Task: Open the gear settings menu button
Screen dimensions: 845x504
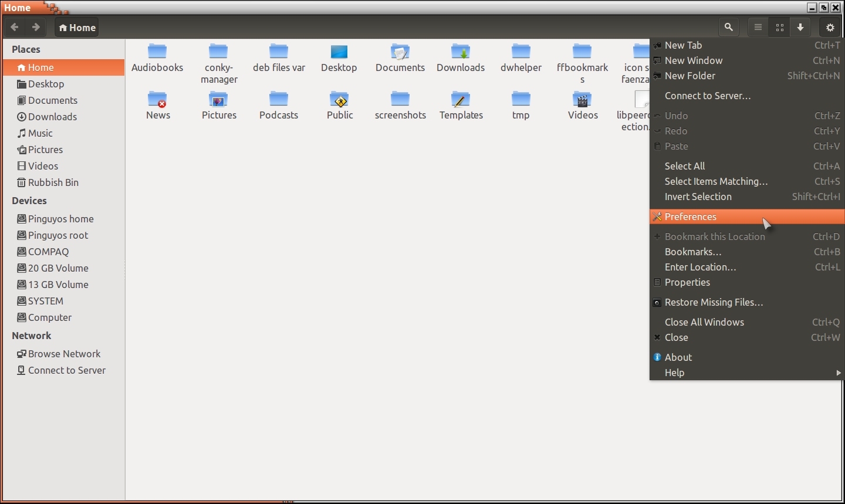Action: (x=830, y=27)
